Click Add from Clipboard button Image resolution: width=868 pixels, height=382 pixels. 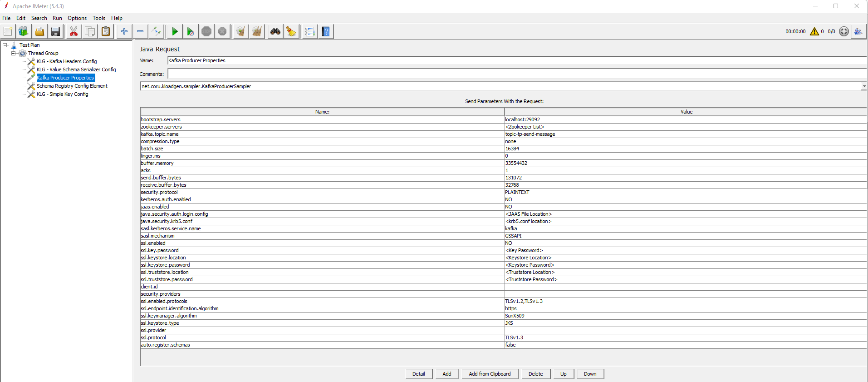(x=490, y=374)
